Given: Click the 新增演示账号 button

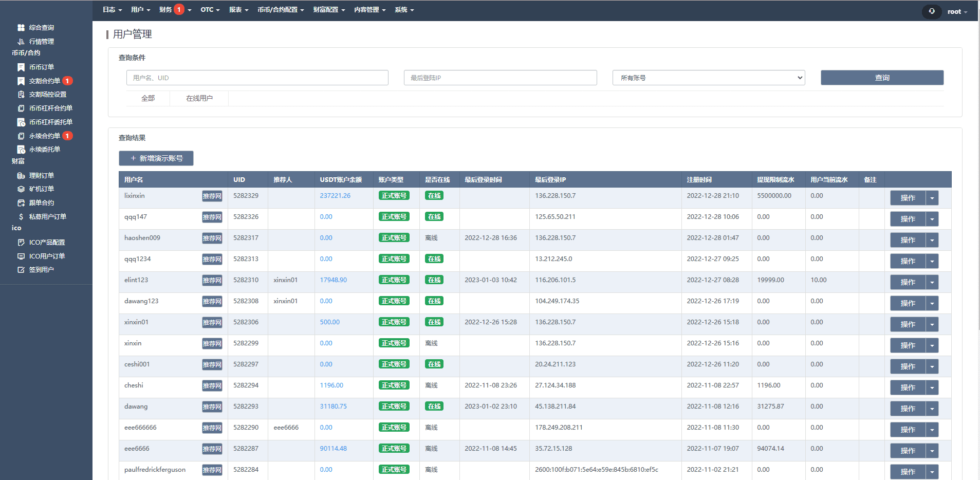Looking at the screenshot, I should click(156, 158).
